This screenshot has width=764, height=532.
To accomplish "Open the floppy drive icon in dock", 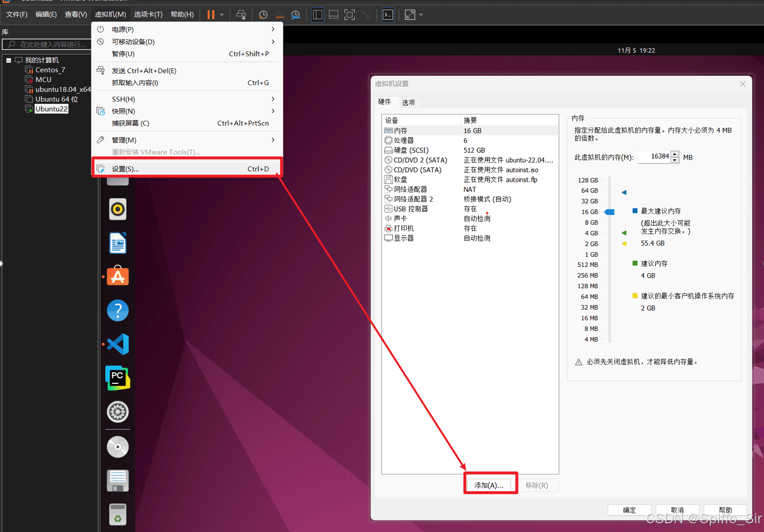I will click(x=118, y=481).
